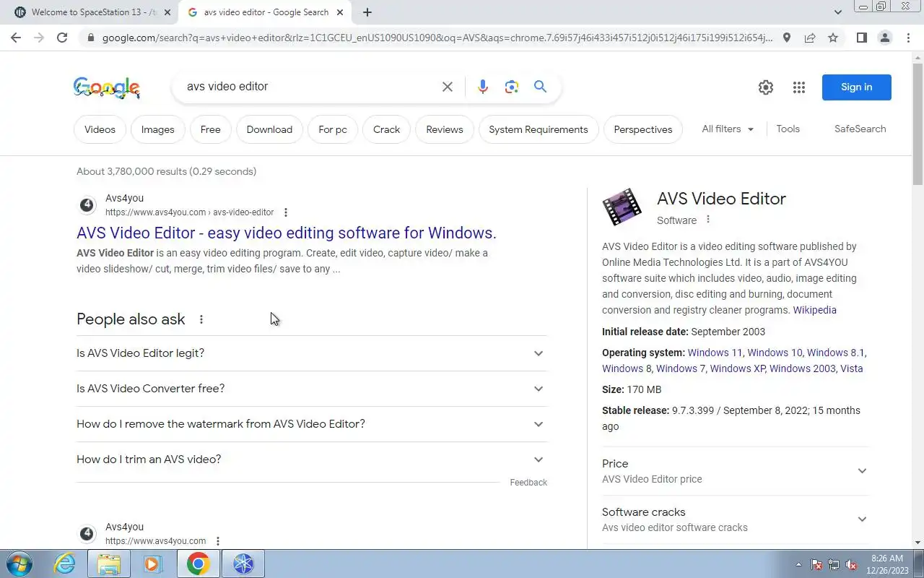Screen dimensions: 924x578
Task: Click the share page icon in address bar
Action: (x=810, y=38)
